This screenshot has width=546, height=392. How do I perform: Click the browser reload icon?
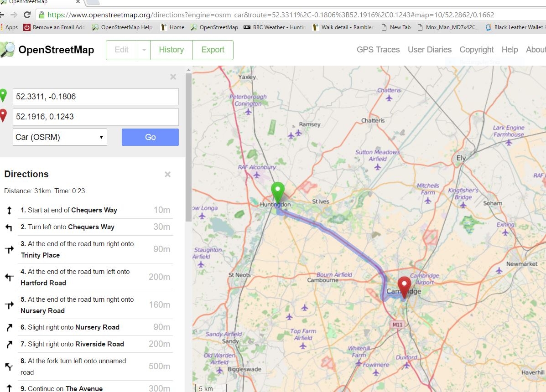click(27, 15)
